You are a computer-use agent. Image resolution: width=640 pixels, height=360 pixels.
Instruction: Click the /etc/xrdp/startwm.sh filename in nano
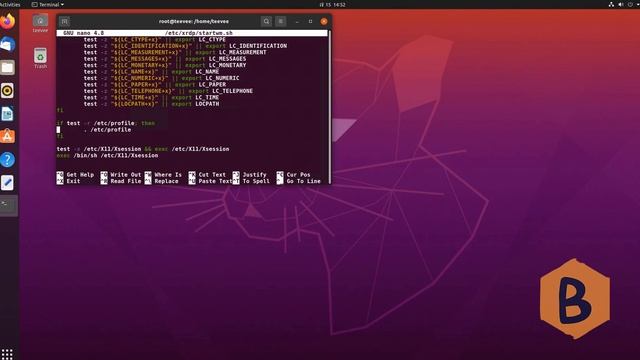(199, 33)
